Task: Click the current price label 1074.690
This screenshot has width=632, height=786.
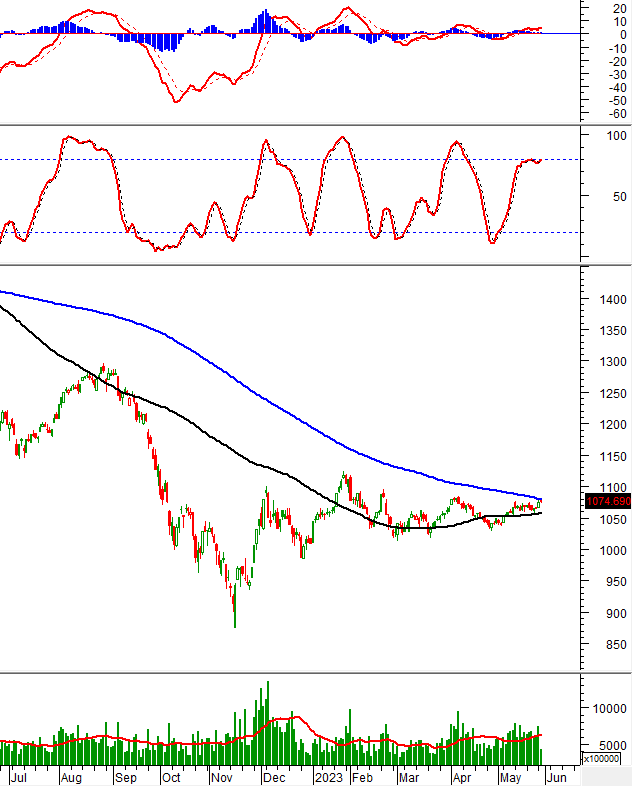Action: (608, 501)
